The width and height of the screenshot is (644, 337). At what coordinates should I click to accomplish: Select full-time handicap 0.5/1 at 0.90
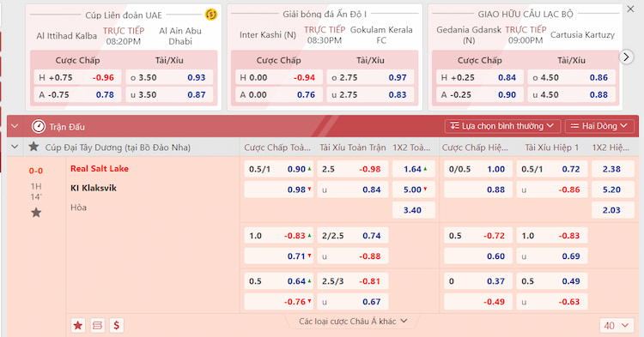279,169
